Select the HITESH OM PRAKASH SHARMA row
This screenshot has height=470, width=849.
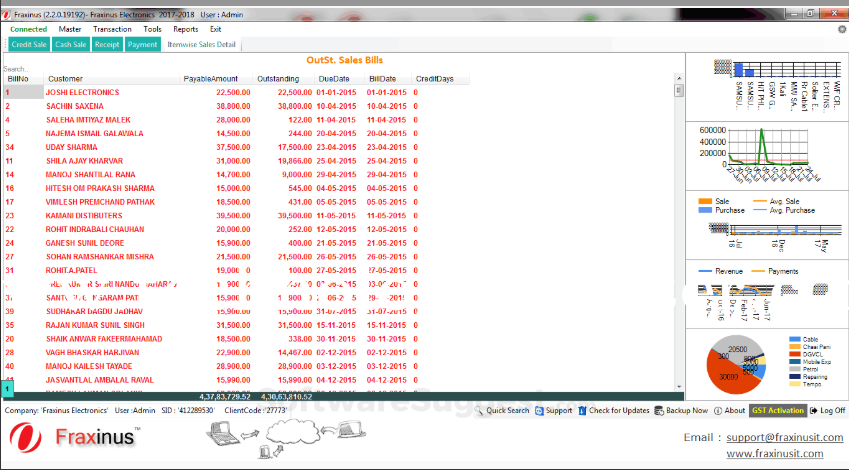236,188
